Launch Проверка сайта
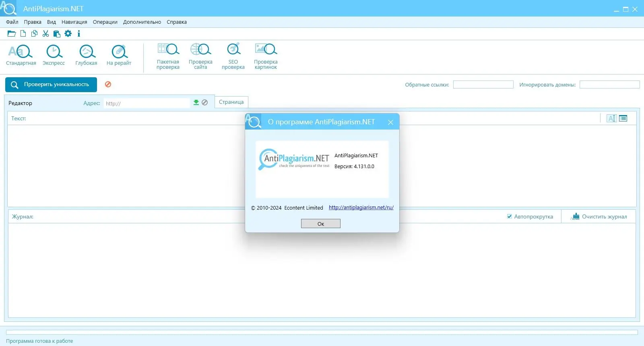The height and width of the screenshot is (346, 644). tap(200, 56)
